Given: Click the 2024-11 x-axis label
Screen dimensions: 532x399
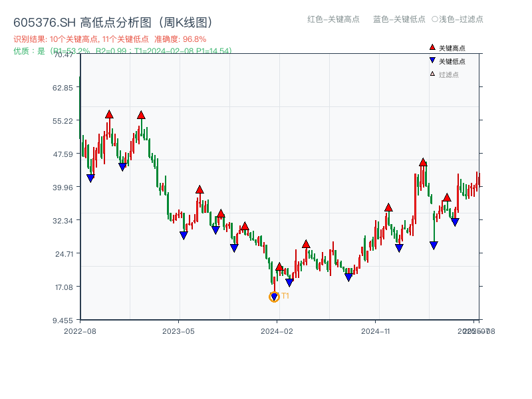Looking at the screenshot, I should (375, 331).
